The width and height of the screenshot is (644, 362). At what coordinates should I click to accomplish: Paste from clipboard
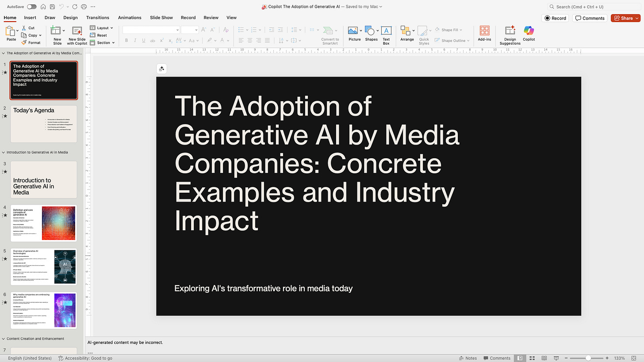pyautogui.click(x=11, y=34)
